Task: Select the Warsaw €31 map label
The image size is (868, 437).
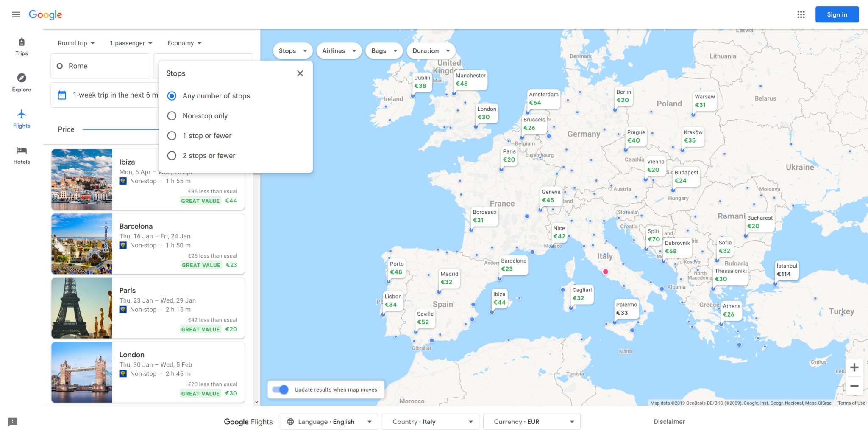Action: coord(704,101)
